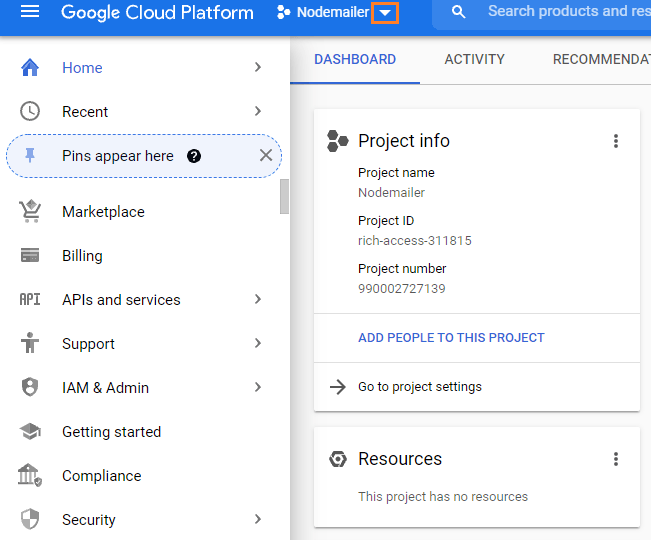Viewport: 651px width, 540px height.
Task: Click the Marketplace cart icon
Action: 30,211
